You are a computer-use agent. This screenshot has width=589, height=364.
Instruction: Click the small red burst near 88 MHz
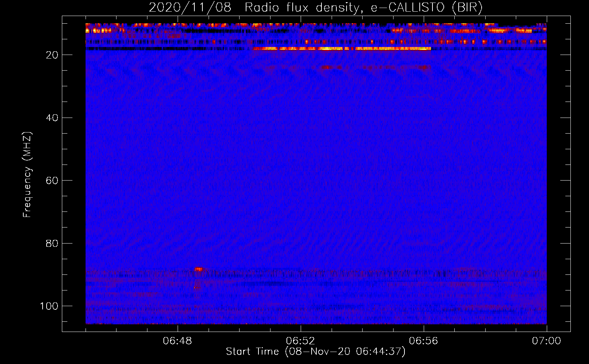(198, 269)
